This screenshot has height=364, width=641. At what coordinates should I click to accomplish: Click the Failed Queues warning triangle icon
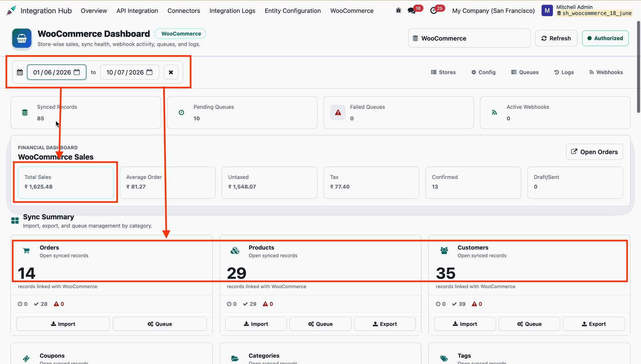(x=338, y=112)
